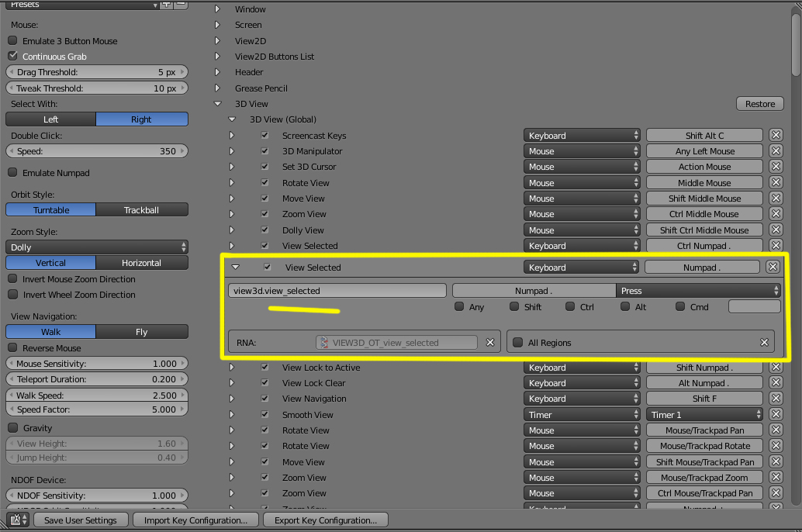This screenshot has height=532, width=802.
Task: Disable the Screencast Keys keymap checkbox
Action: (264, 135)
